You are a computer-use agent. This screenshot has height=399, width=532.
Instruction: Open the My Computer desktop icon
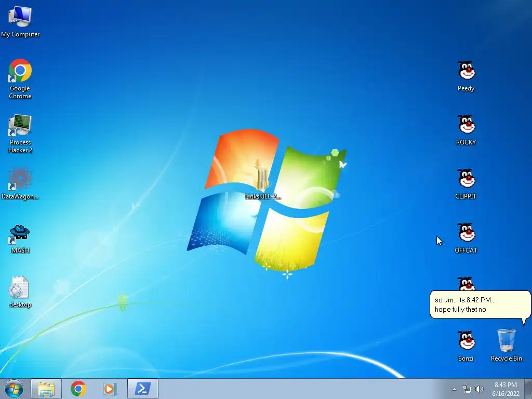[x=20, y=21]
